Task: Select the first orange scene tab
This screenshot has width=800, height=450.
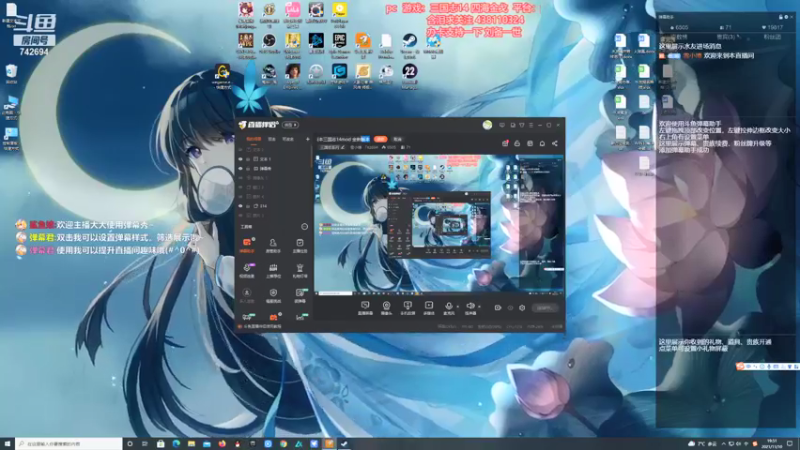Action: pos(253,139)
